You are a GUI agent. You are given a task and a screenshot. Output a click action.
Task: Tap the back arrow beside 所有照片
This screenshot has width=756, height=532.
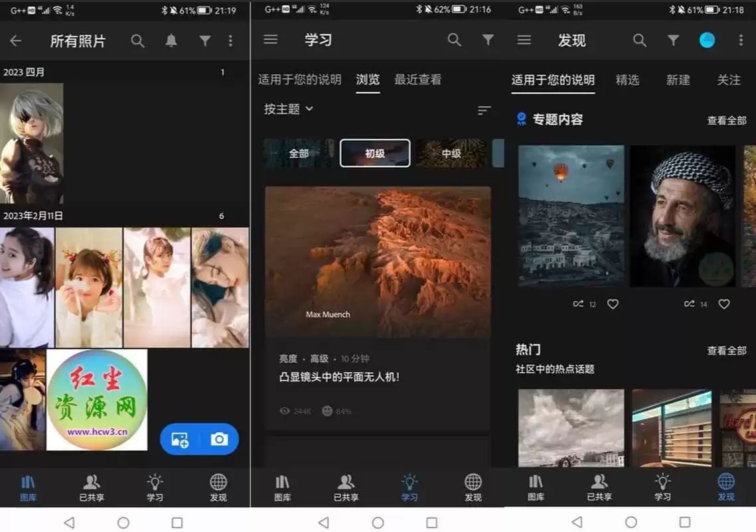click(x=16, y=41)
